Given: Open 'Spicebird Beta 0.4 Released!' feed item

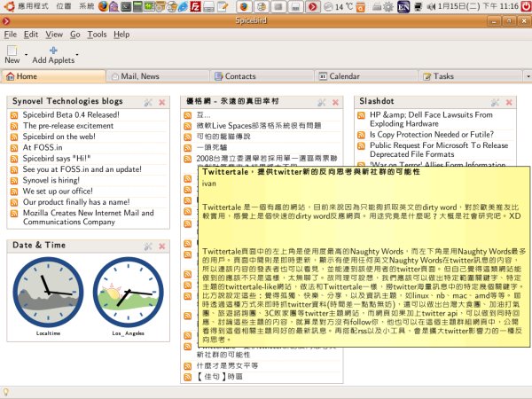Looking at the screenshot, I should coord(71,115).
